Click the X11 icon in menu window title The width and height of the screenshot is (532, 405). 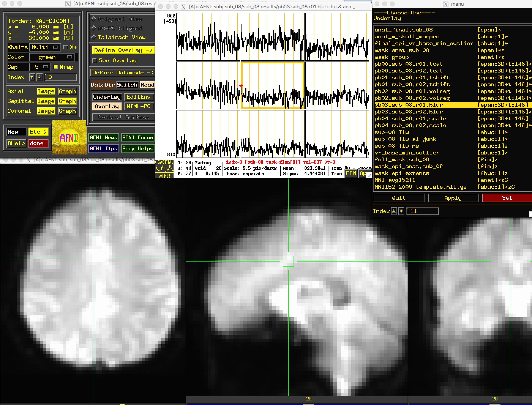pos(446,4)
